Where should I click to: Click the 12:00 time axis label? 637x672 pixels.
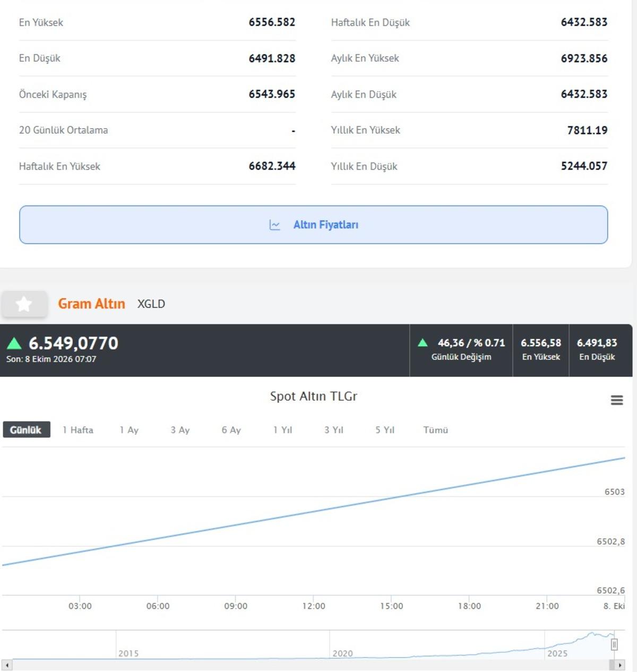pyautogui.click(x=314, y=606)
